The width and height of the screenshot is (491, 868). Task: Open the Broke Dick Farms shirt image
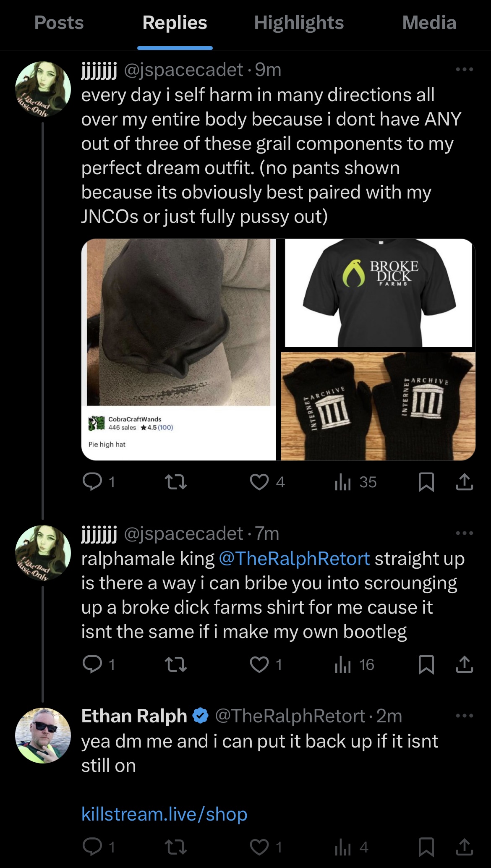378,293
